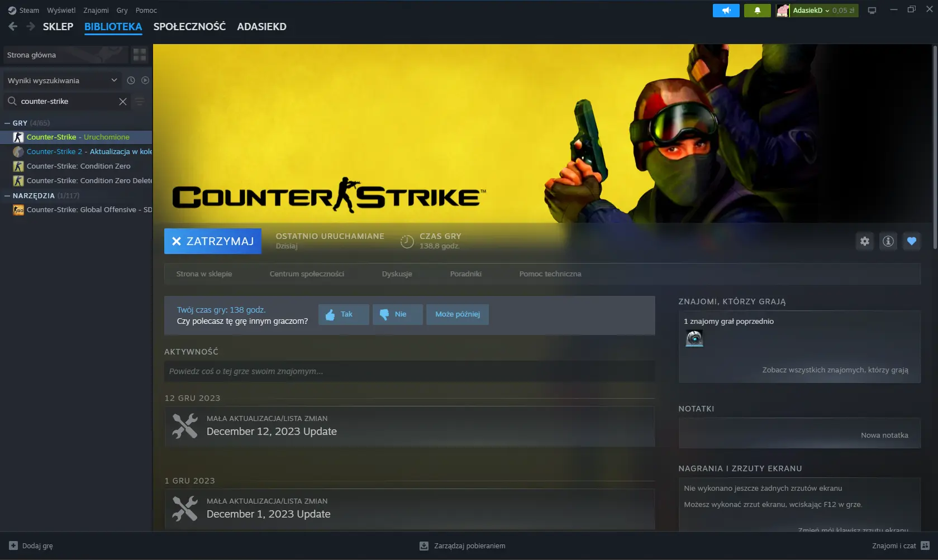938x560 pixels.
Task: Click the library search field
Action: (x=67, y=101)
